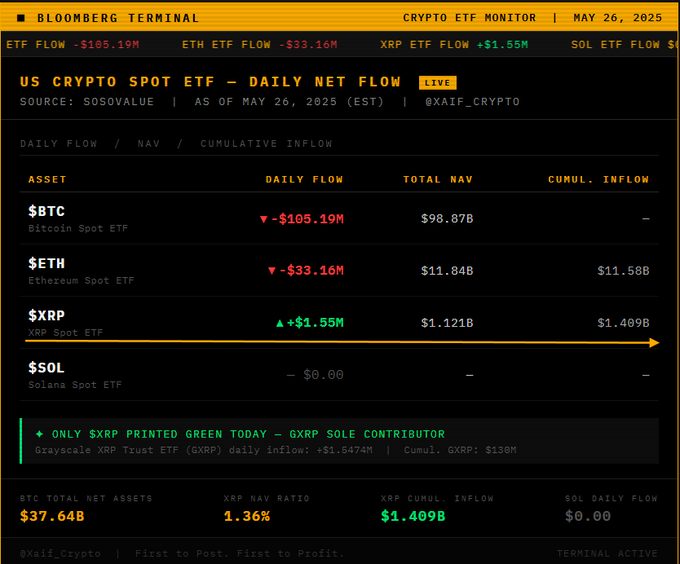Click the MAY 26, 2025 header date
The width and height of the screenshot is (680, 564).
point(618,18)
